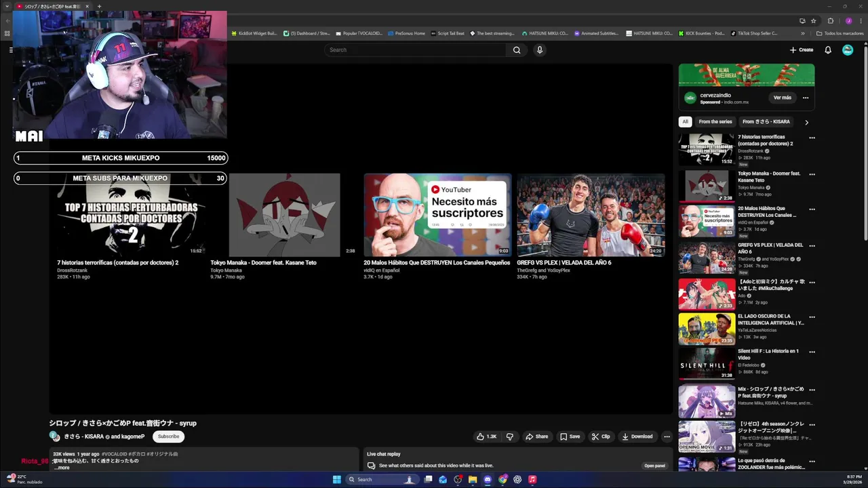Select 'From きさら - KISARA' filter chip
868x488 pixels.
766,122
